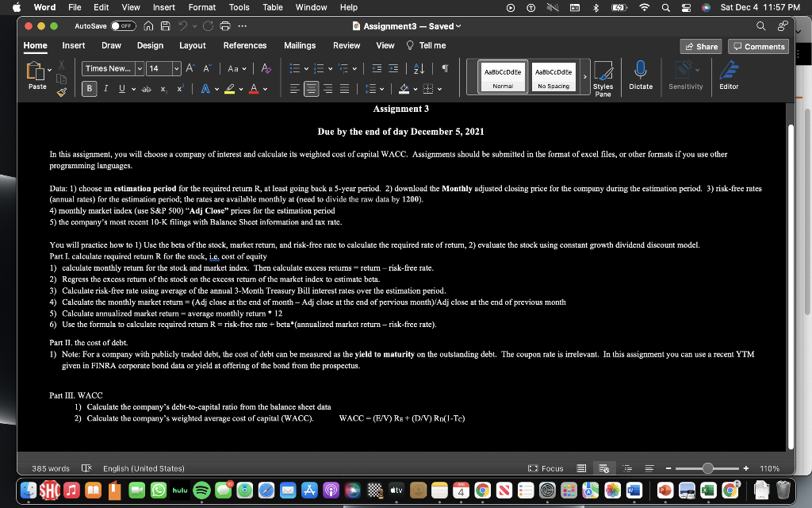The image size is (812, 508).
Task: Switch to the Review tab
Action: [347, 45]
